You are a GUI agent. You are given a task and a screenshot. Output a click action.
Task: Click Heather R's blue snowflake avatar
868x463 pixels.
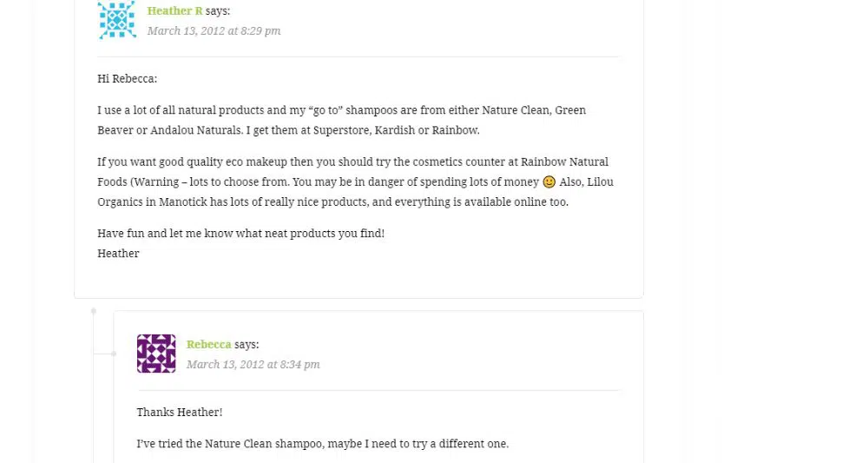[x=117, y=20]
